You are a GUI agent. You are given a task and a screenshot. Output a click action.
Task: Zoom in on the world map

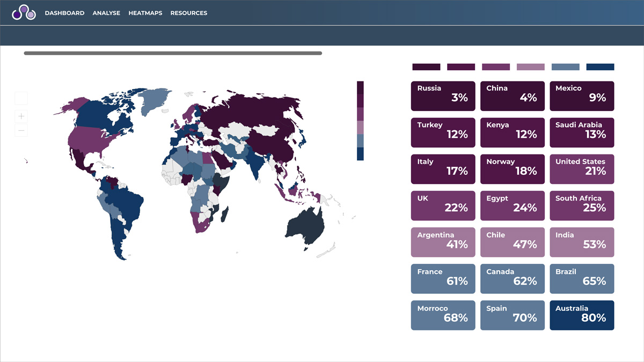point(21,116)
